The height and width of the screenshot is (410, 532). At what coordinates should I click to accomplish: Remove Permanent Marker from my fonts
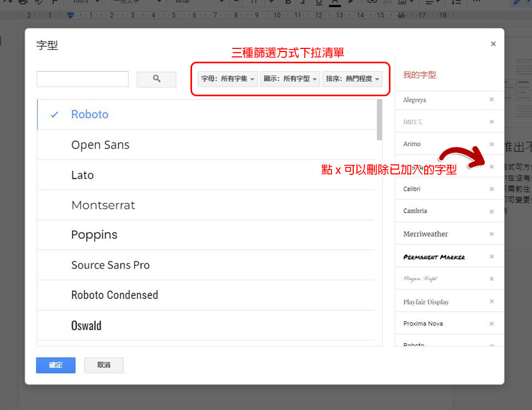coord(492,256)
